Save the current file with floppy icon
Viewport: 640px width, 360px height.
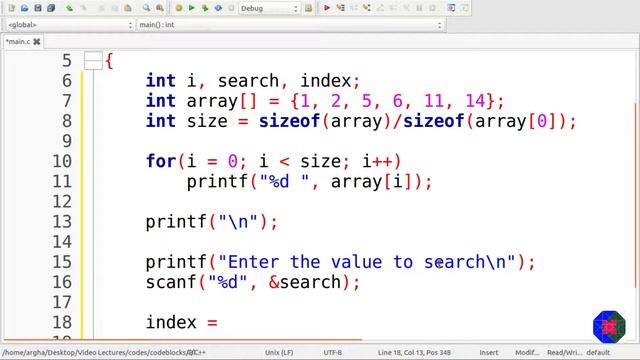point(38,8)
